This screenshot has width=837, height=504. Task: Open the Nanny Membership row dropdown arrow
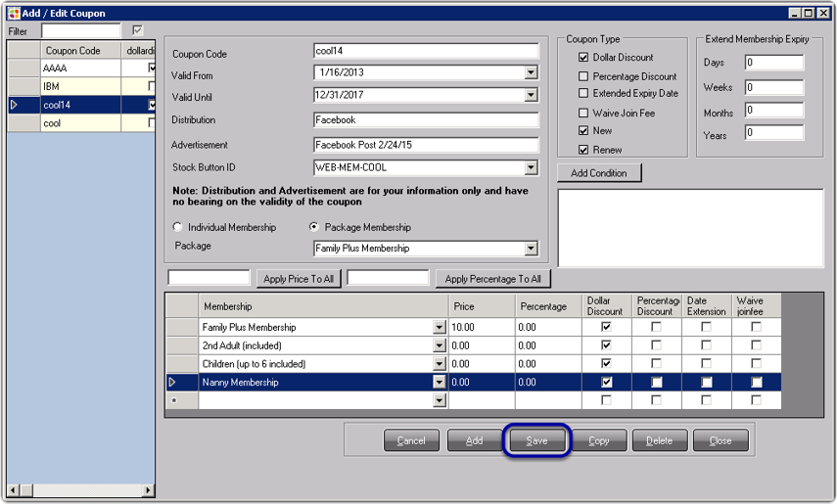(x=440, y=383)
